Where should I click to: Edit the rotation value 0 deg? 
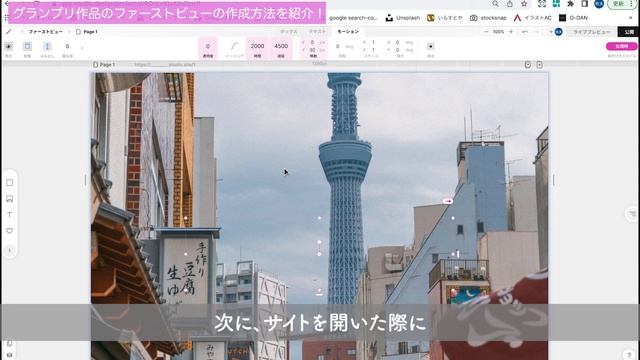click(338, 47)
